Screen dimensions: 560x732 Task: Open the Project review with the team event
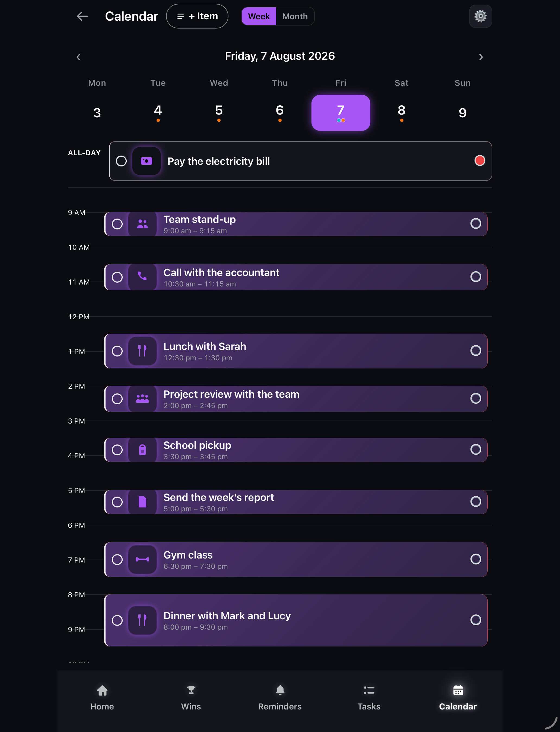(296, 399)
